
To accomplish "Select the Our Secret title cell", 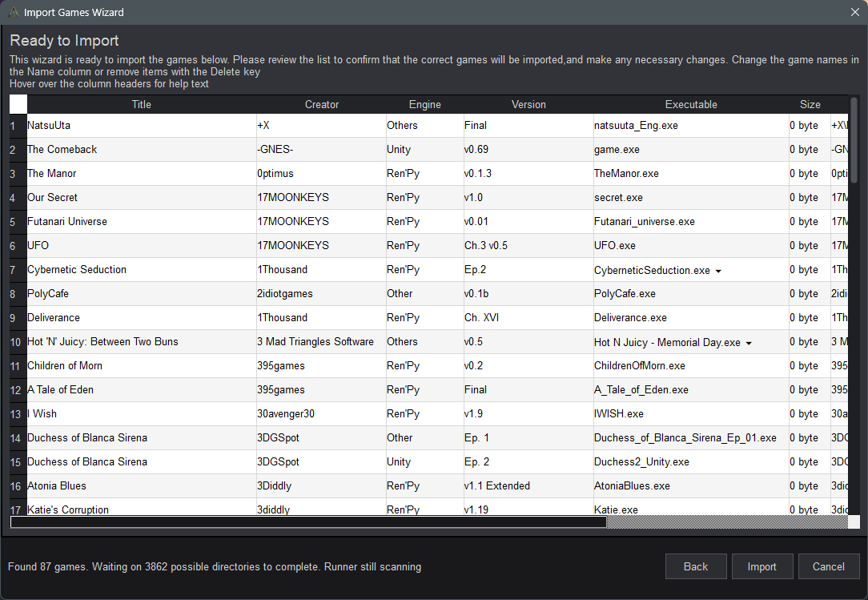I will (x=142, y=198).
